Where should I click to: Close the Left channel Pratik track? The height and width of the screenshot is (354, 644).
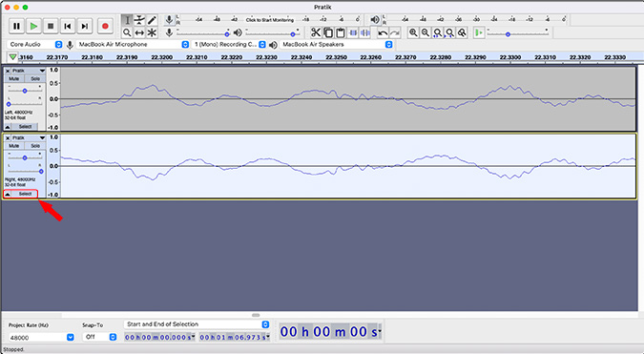coord(8,71)
